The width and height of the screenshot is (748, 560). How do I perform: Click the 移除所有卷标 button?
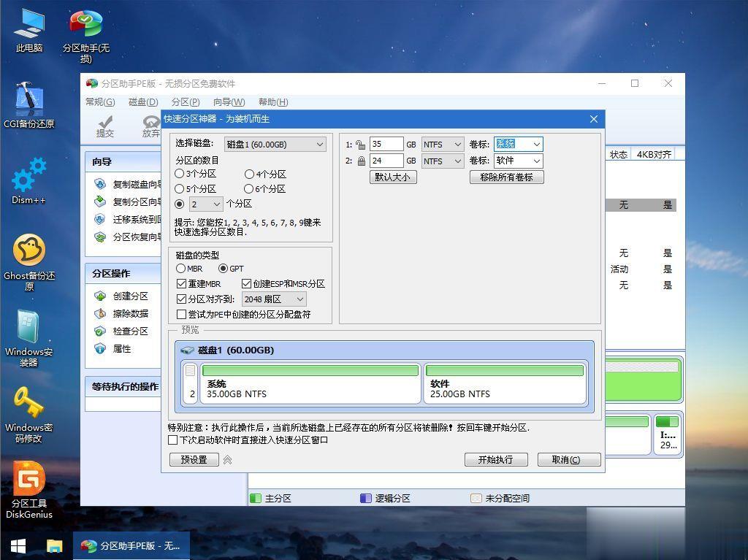pyautogui.click(x=507, y=177)
